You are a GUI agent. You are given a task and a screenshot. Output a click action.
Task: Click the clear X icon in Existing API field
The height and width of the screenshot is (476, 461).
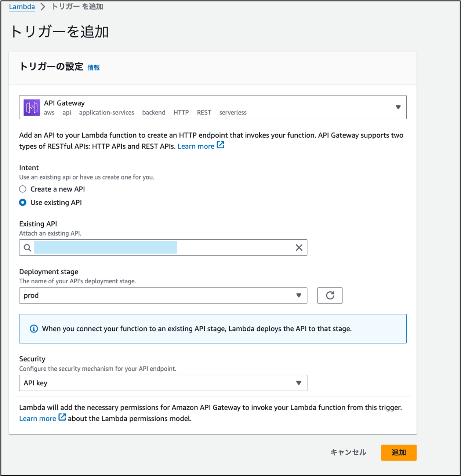point(298,247)
